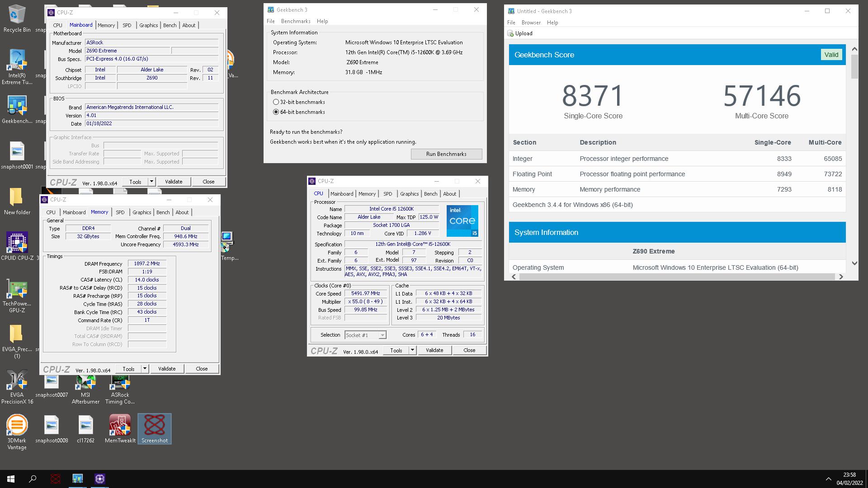Click the Core Speed value field
This screenshot has width=868, height=488.
[x=366, y=293]
